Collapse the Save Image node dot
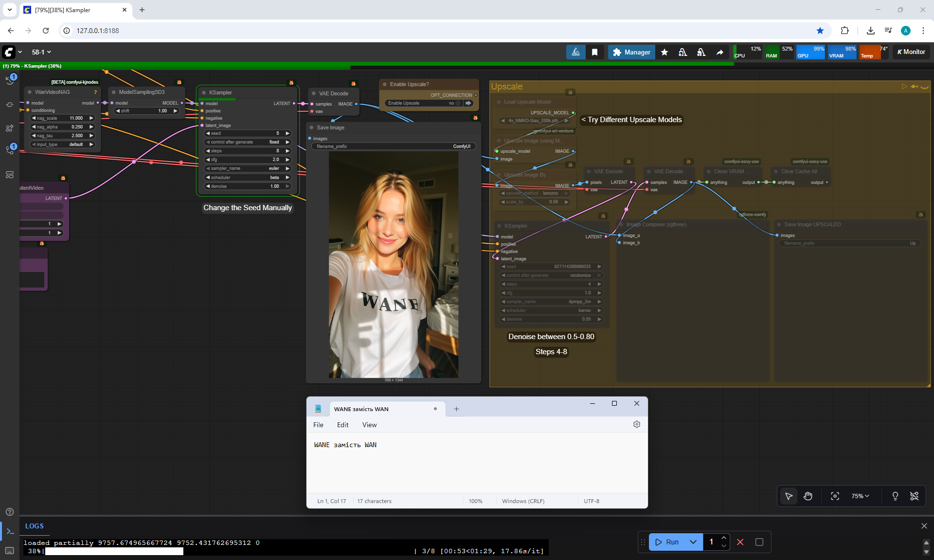This screenshot has height=560, width=934. tap(311, 127)
